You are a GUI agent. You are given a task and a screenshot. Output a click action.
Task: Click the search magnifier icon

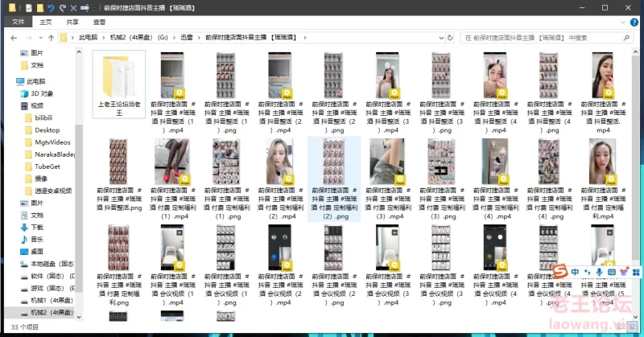coord(626,38)
